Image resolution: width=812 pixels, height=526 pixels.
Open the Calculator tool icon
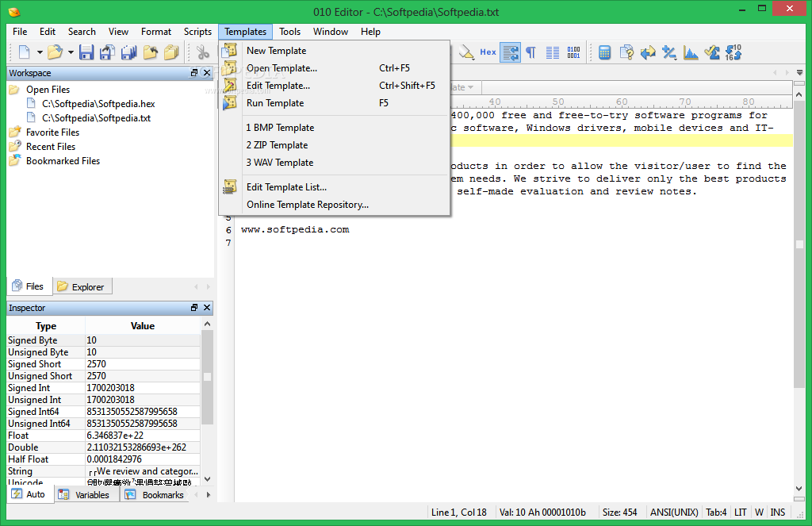[604, 52]
